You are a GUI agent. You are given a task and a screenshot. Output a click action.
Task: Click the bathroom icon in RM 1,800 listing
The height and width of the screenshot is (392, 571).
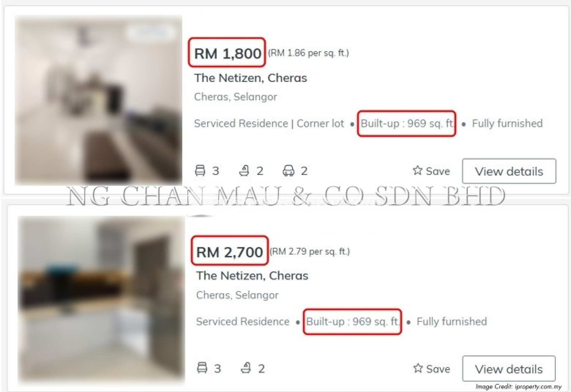[244, 171]
